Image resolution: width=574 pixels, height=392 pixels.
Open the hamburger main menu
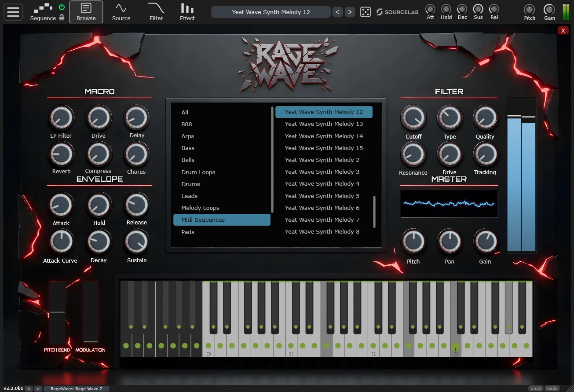coord(13,12)
